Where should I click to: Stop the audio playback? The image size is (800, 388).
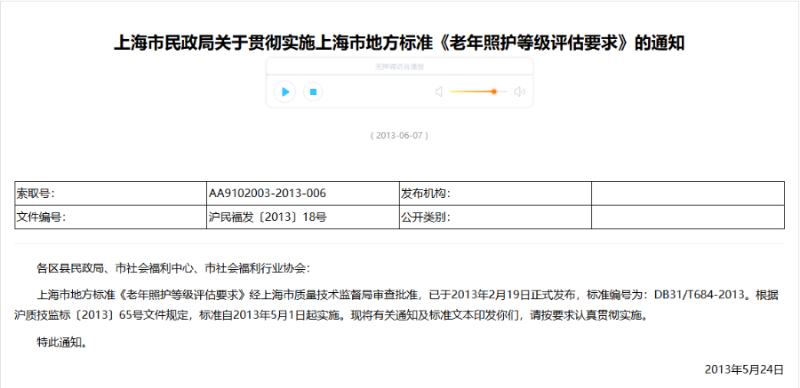pos(313,92)
